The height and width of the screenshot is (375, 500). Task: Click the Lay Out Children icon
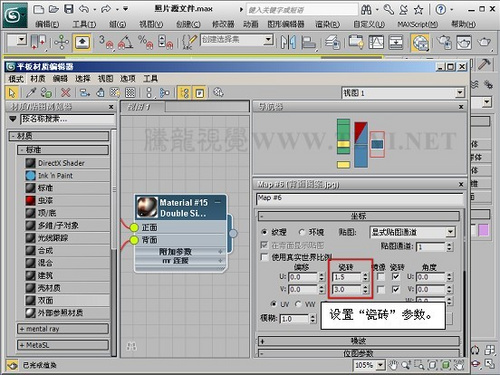164,93
